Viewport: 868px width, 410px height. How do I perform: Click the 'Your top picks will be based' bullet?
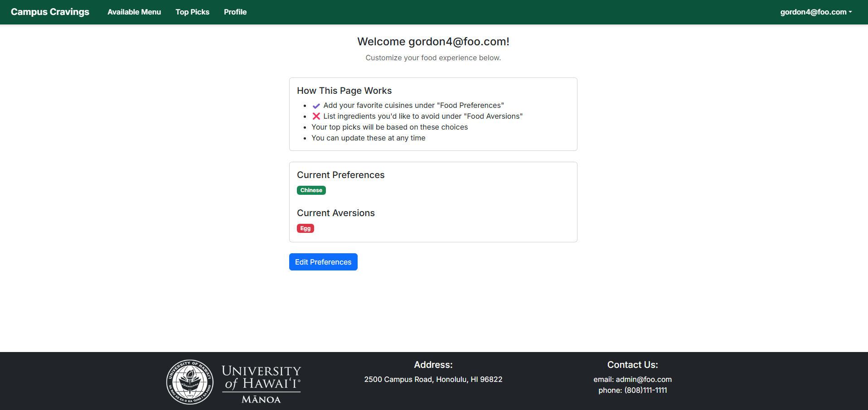tap(389, 127)
